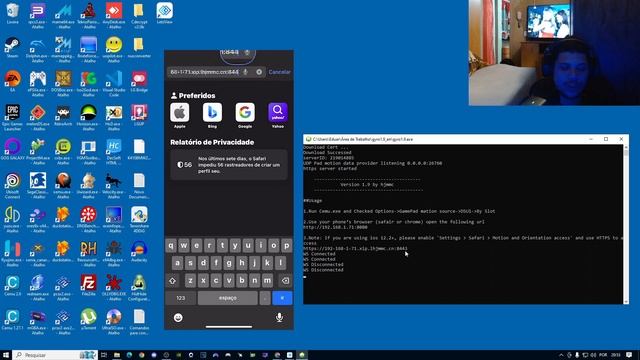This screenshot has width=640, height=360.
Task: Open GOG GALAXY desktop shortcut
Action: pos(12,149)
